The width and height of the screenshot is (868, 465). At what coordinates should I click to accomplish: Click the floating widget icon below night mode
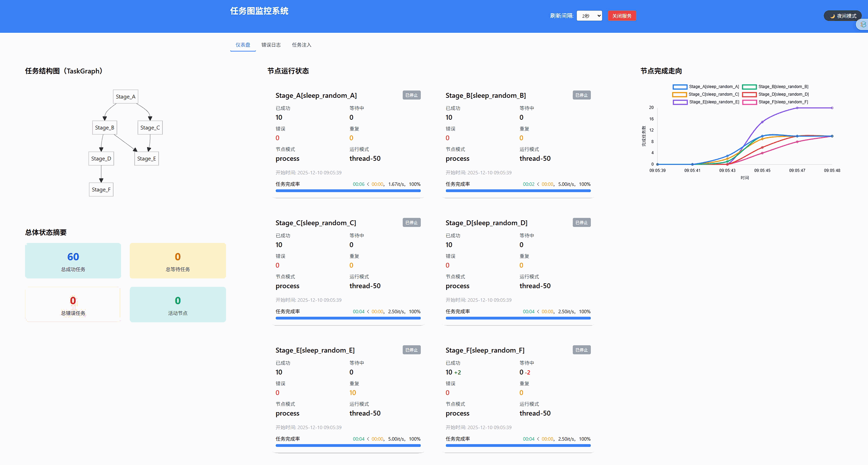tap(863, 24)
